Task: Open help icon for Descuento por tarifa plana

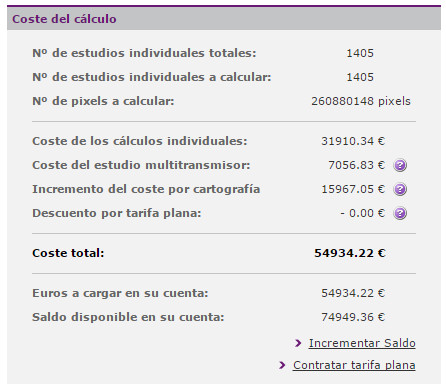Action: pyautogui.click(x=400, y=213)
